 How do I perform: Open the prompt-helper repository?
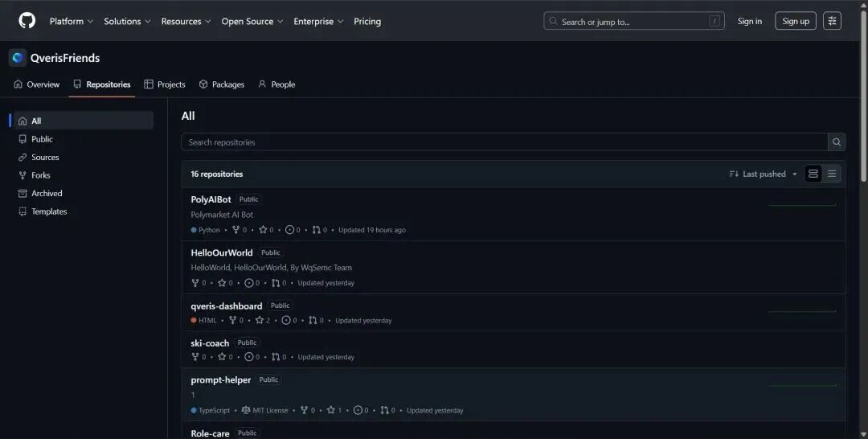pyautogui.click(x=221, y=380)
